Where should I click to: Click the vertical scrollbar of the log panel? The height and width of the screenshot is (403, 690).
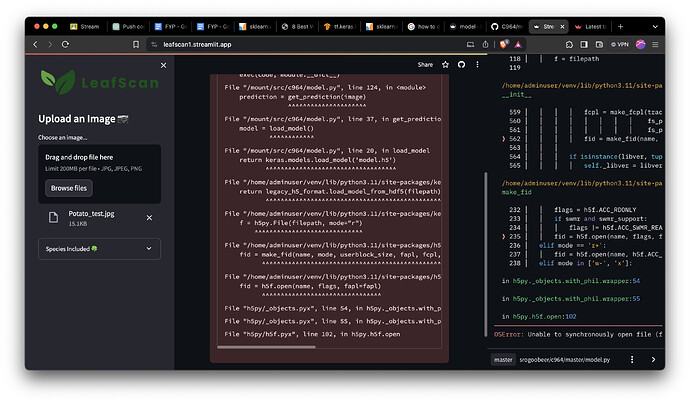(486, 254)
